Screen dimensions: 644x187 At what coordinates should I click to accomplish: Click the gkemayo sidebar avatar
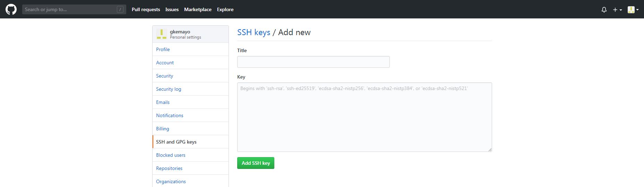(161, 34)
